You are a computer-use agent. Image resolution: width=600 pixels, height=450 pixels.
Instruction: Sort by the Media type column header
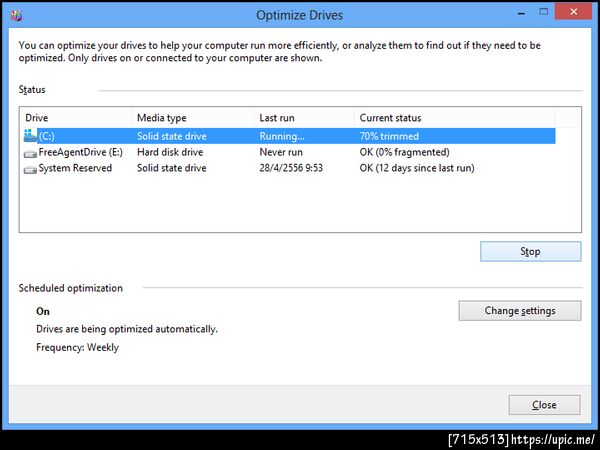(192, 118)
